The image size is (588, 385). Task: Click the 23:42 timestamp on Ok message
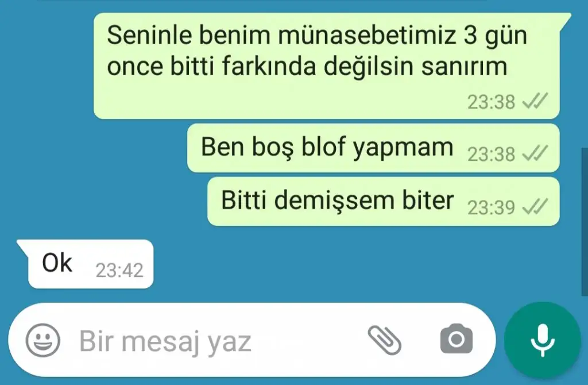pyautogui.click(x=119, y=270)
